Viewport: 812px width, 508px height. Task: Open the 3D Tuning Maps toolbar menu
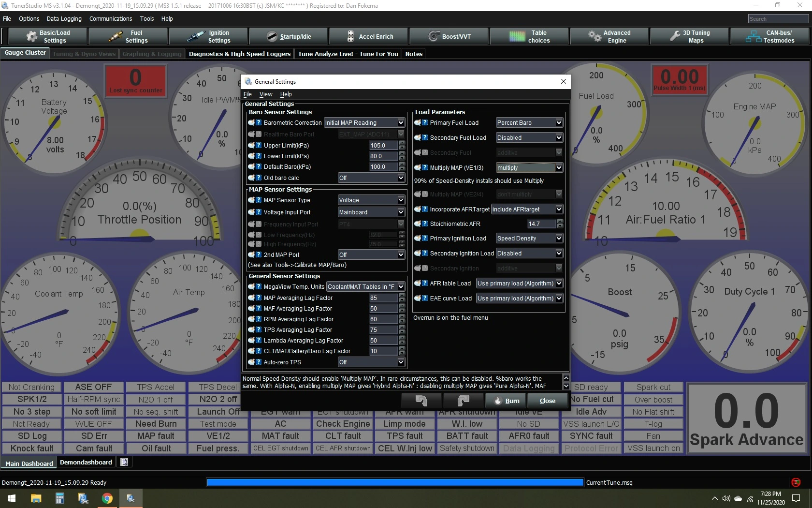(690, 37)
